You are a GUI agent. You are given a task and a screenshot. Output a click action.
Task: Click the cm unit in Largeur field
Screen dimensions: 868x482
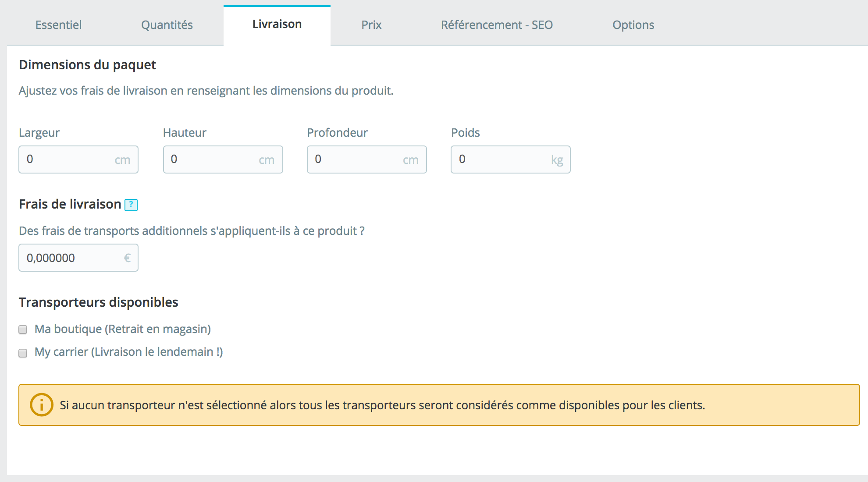(122, 160)
